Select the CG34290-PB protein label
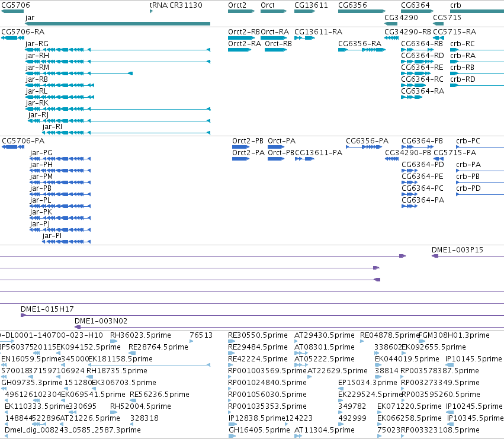The width and height of the screenshot is (504, 439). pos(408,153)
